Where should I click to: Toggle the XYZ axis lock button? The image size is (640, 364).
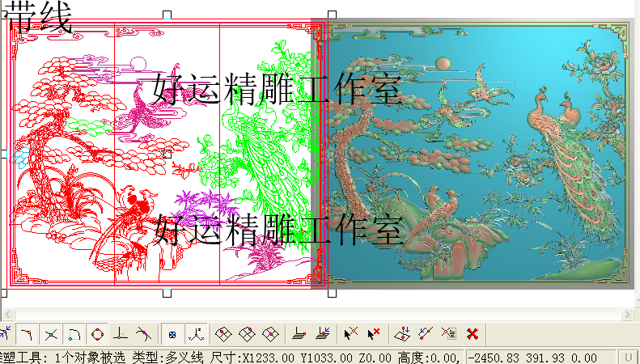(197, 335)
